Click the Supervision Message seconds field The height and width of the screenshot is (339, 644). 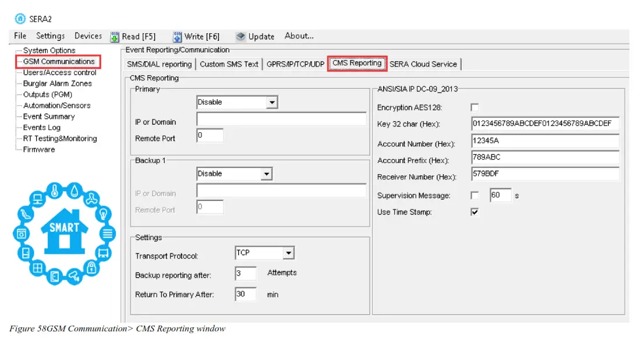pyautogui.click(x=501, y=195)
